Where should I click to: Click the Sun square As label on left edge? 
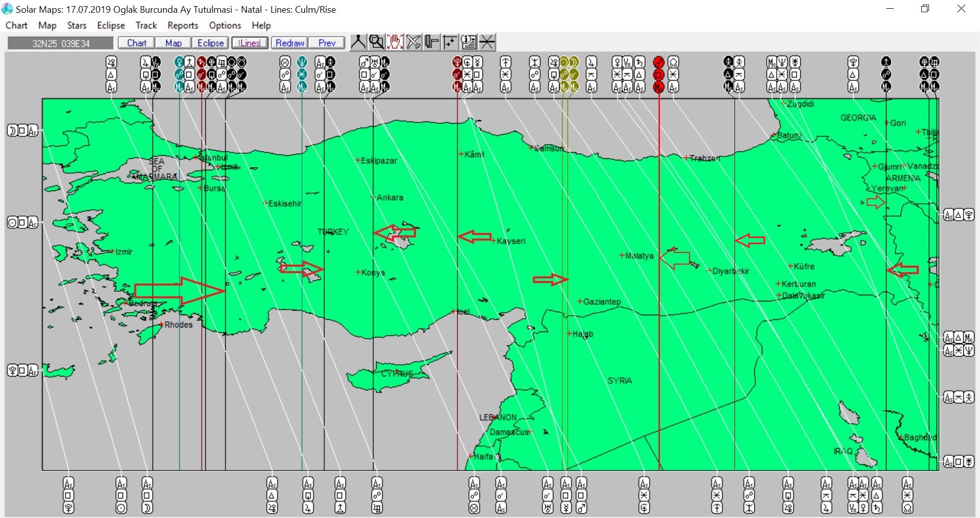(x=22, y=223)
